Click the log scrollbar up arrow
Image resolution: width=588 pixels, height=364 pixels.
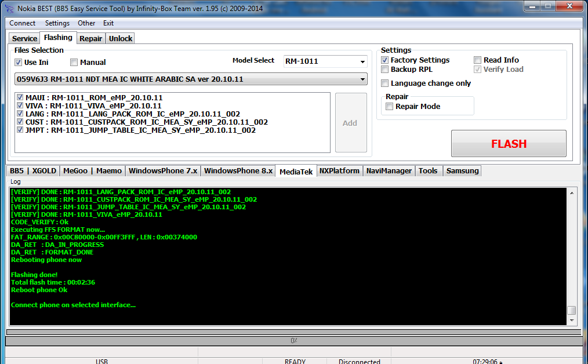pos(572,193)
